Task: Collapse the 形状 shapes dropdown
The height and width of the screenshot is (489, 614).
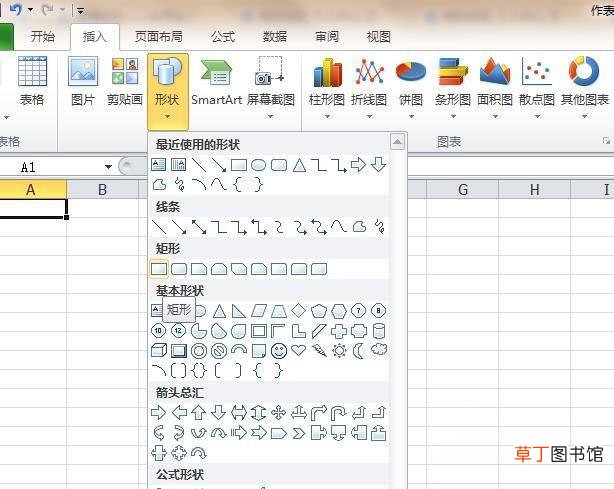Action: [168, 92]
